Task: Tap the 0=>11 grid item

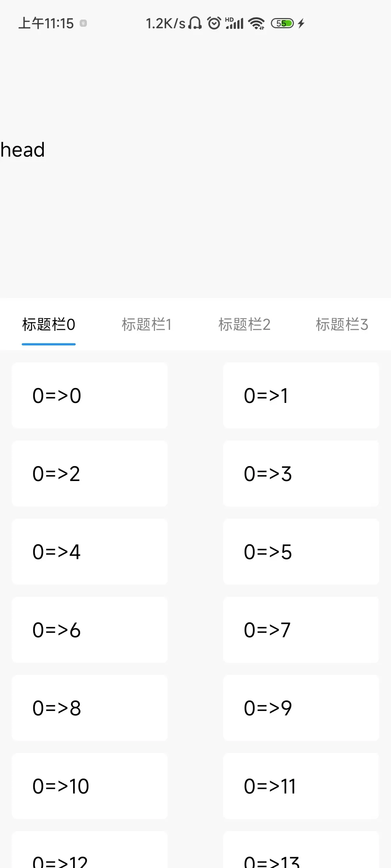Action: pos(301,786)
